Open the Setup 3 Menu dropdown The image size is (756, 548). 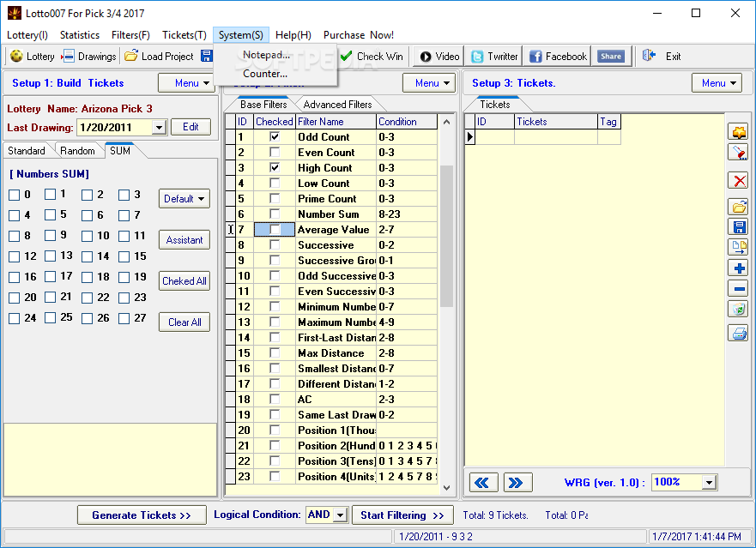pos(717,83)
